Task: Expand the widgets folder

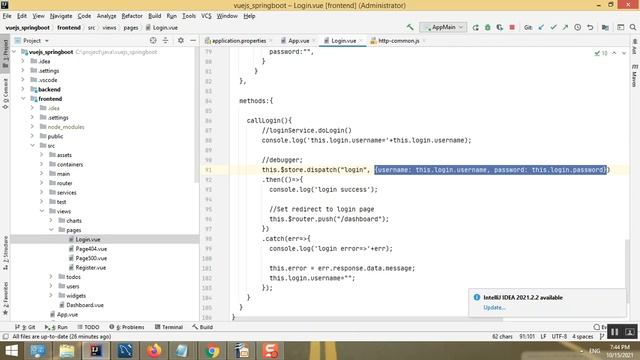Action: (x=51, y=296)
